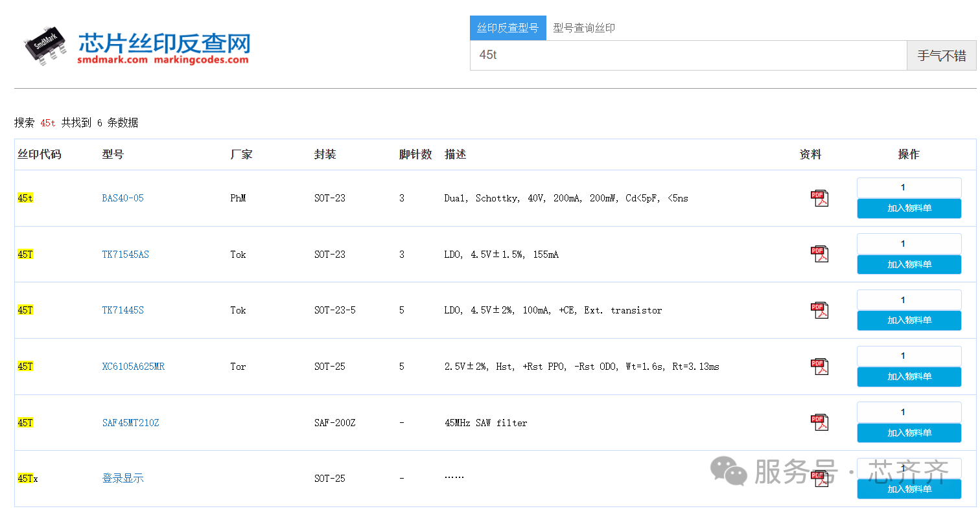980x511 pixels.
Task: Switch to 型号查询丝印 tab
Action: [584, 28]
